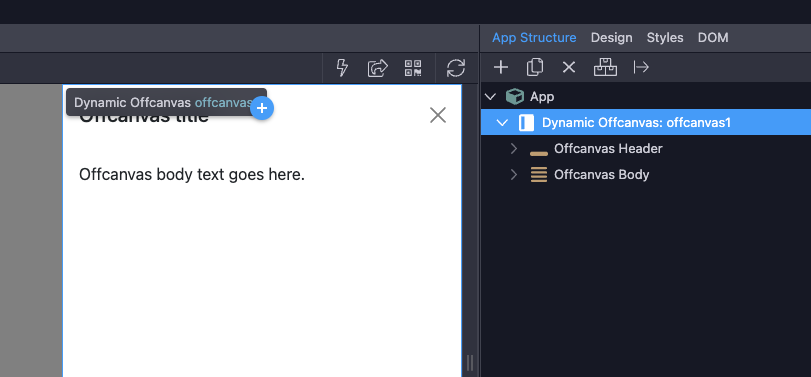Viewport: 811px width, 377px height.
Task: Collapse the Dynamic Offcanvas: offcanvas1 node
Action: 502,123
